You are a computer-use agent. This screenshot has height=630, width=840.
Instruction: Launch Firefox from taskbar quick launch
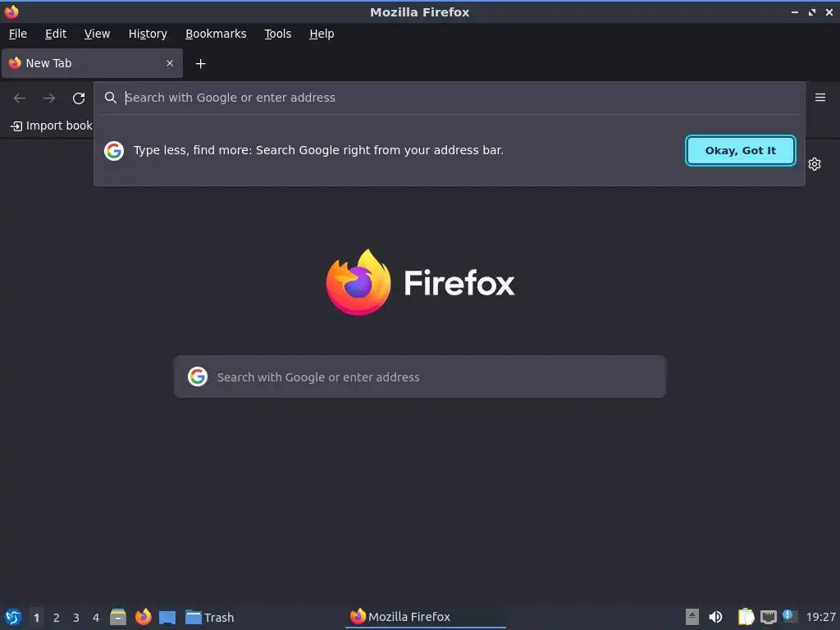[x=143, y=617]
